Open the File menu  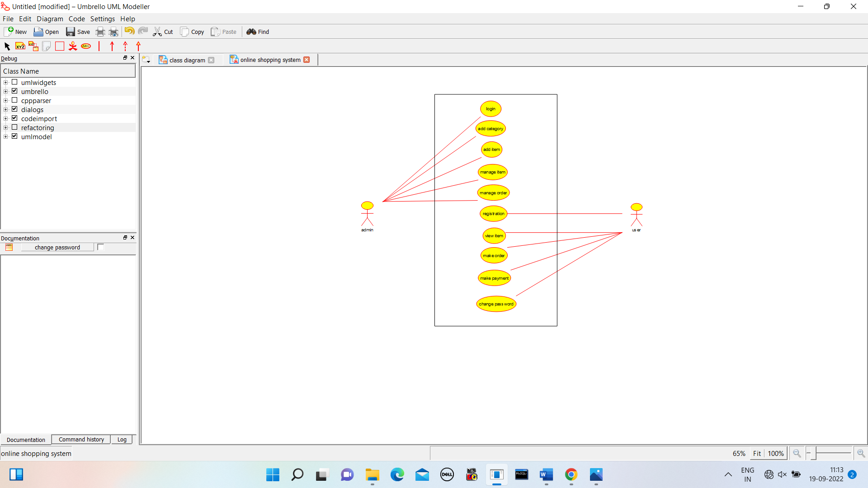[x=8, y=19]
